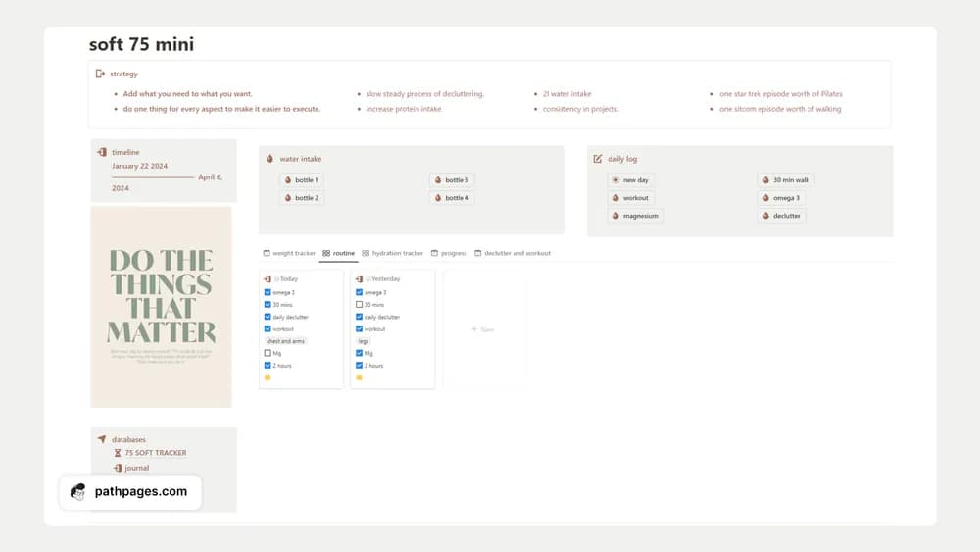Check the Mg box in Today card
This screenshot has width=980, height=552.
point(268,353)
